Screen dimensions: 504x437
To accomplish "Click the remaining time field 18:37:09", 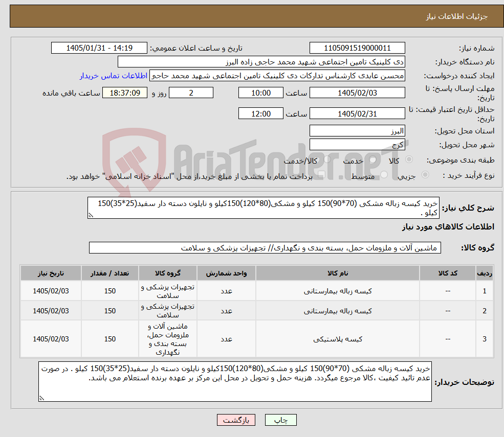I will (125, 93).
